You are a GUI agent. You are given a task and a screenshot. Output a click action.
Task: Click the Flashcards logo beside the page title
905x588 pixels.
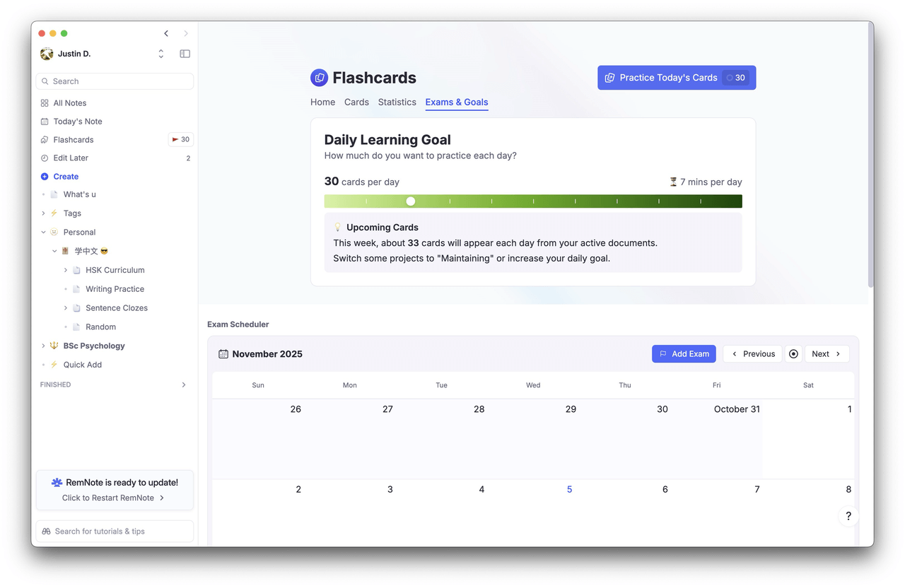(x=319, y=78)
